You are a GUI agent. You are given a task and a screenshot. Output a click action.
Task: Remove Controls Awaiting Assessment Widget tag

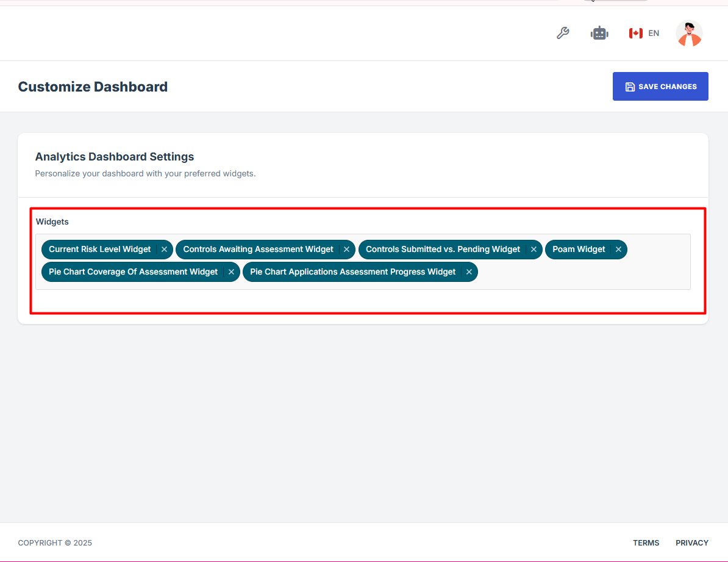(346, 250)
